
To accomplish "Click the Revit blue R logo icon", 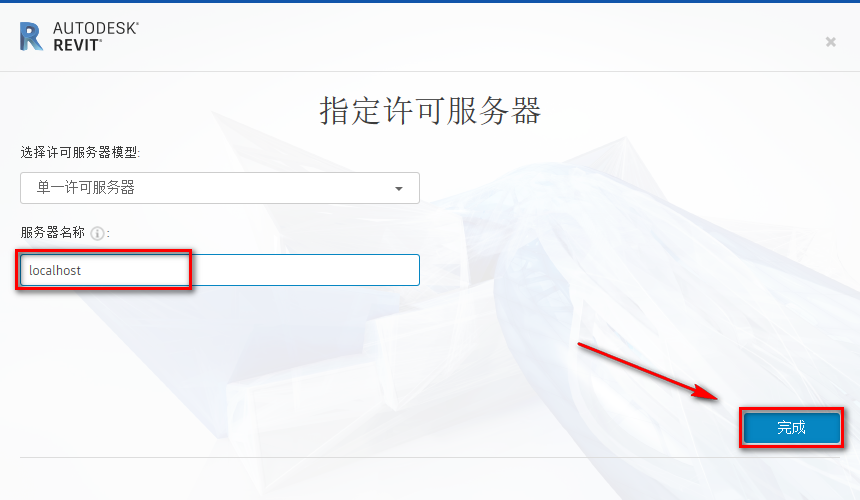I will (31, 37).
